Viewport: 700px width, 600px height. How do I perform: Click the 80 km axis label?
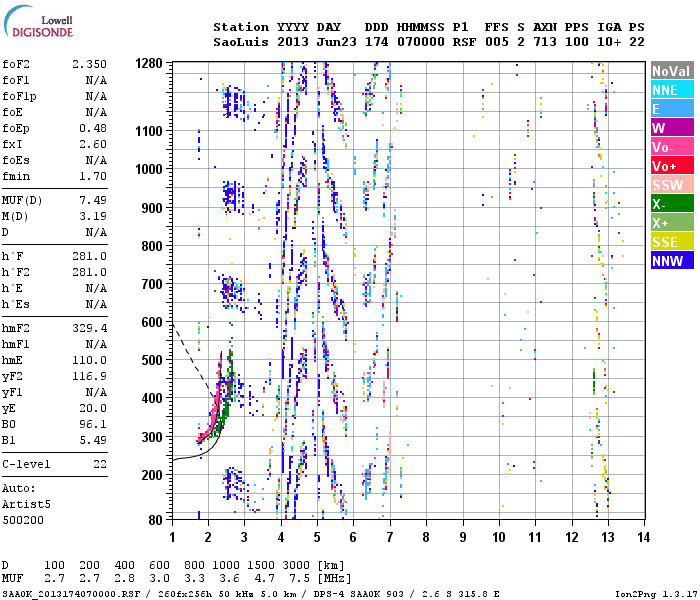156,520
